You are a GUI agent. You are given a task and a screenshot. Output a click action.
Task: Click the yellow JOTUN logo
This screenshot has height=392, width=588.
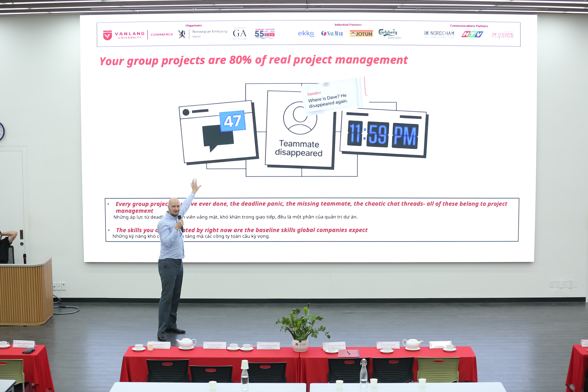(361, 34)
